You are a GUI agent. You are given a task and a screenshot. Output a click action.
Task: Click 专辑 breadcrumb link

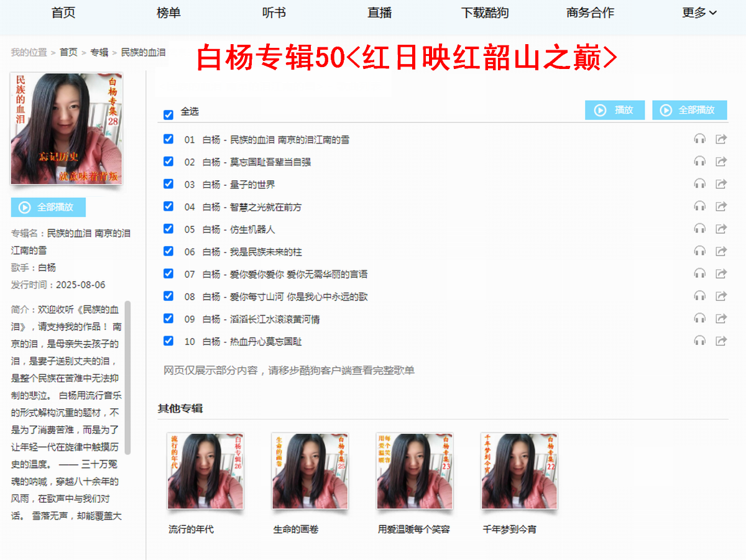click(99, 53)
